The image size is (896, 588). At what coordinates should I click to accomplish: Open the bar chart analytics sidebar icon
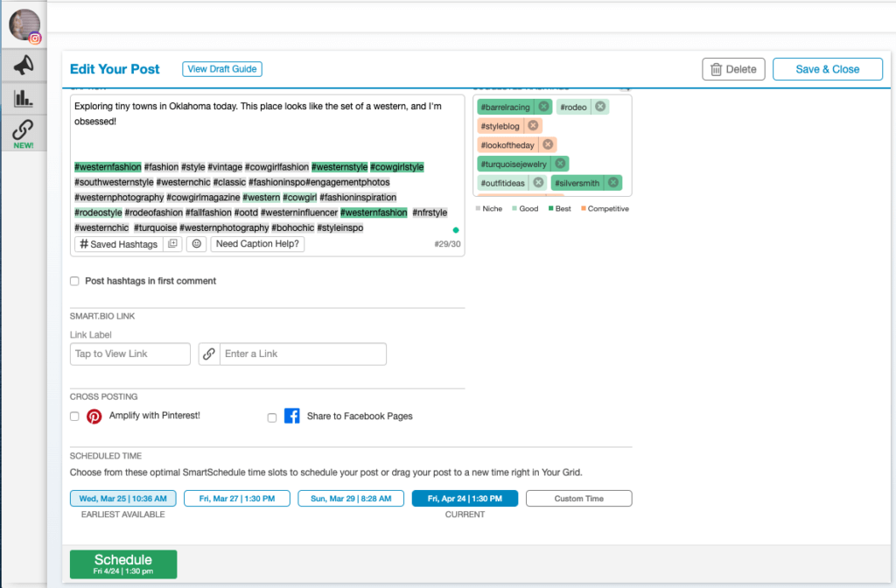(23, 97)
